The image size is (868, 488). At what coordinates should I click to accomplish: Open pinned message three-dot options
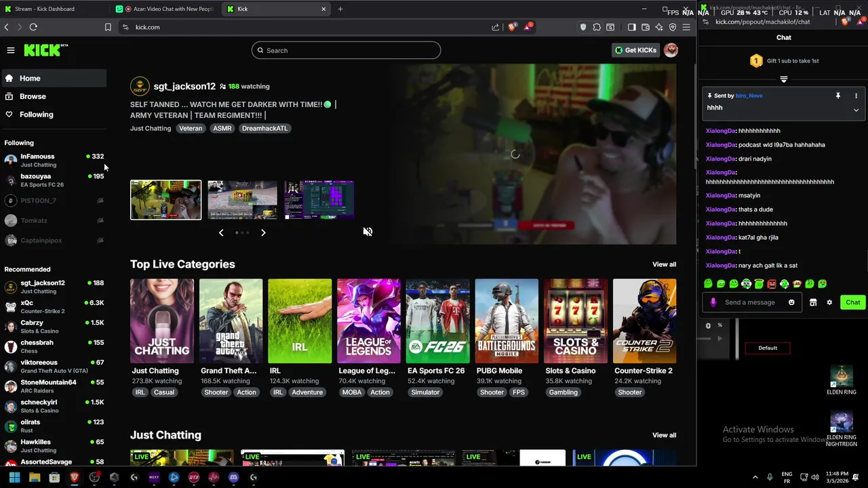(856, 96)
